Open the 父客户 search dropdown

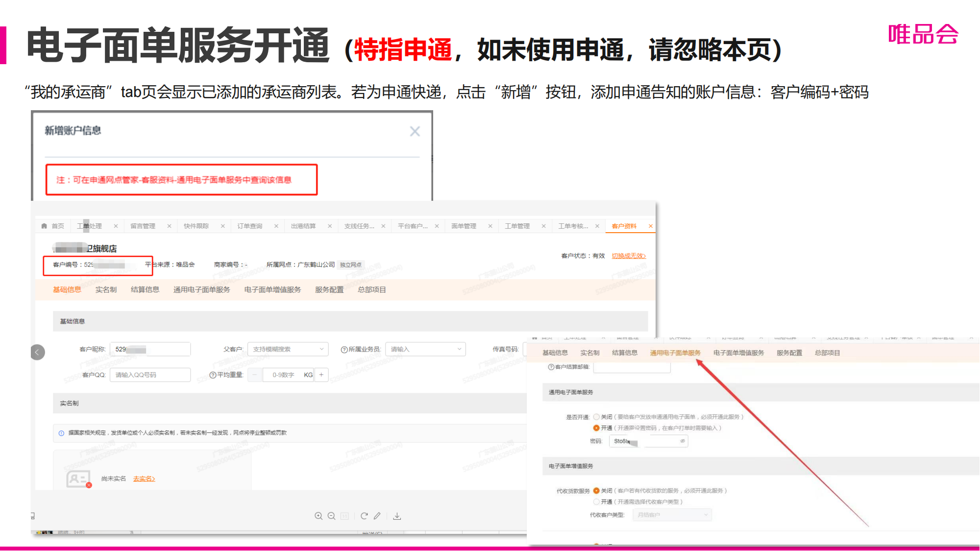click(288, 349)
